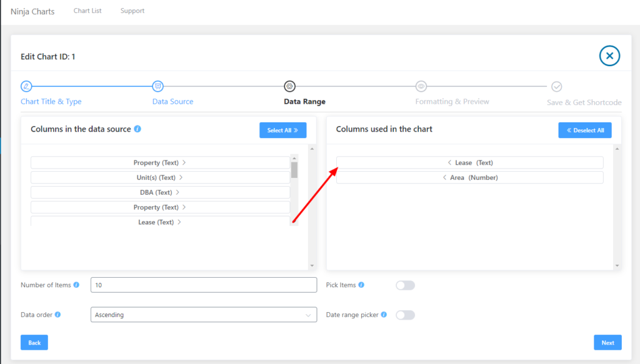Screen dimensions: 640x364
Task: Close the chart editor with X icon
Action: coord(609,56)
